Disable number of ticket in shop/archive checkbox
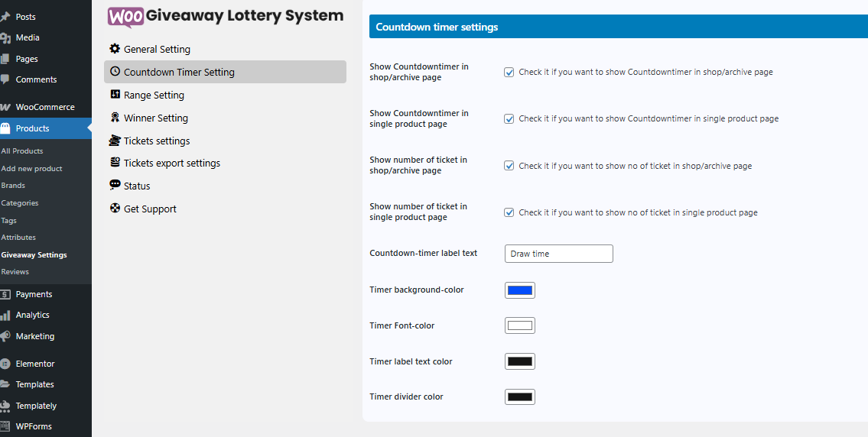Image resolution: width=868 pixels, height=437 pixels. tap(509, 166)
